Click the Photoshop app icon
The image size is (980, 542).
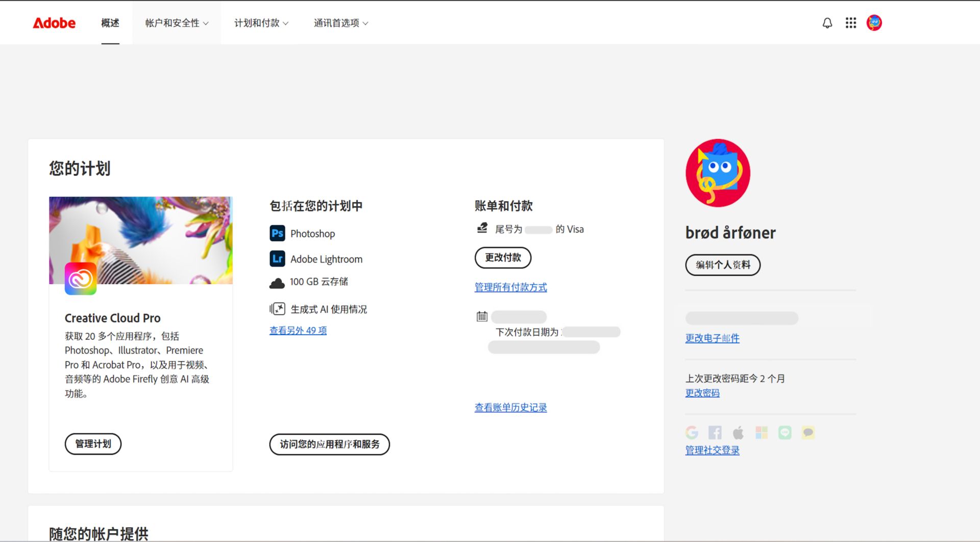tap(277, 233)
